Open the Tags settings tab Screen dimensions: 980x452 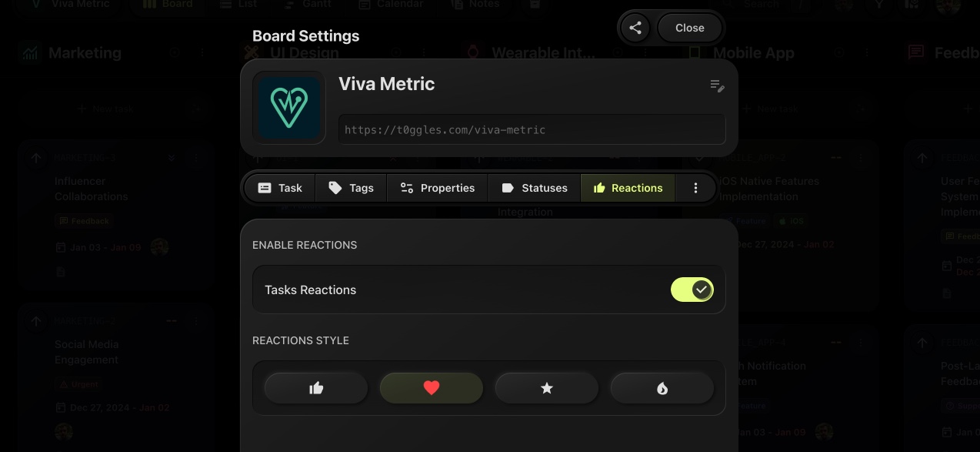pos(351,188)
